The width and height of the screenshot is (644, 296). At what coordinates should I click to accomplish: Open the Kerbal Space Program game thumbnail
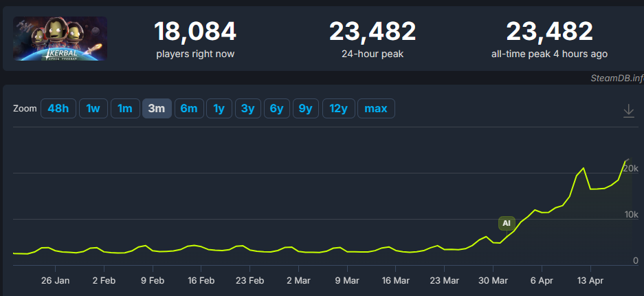(x=60, y=39)
